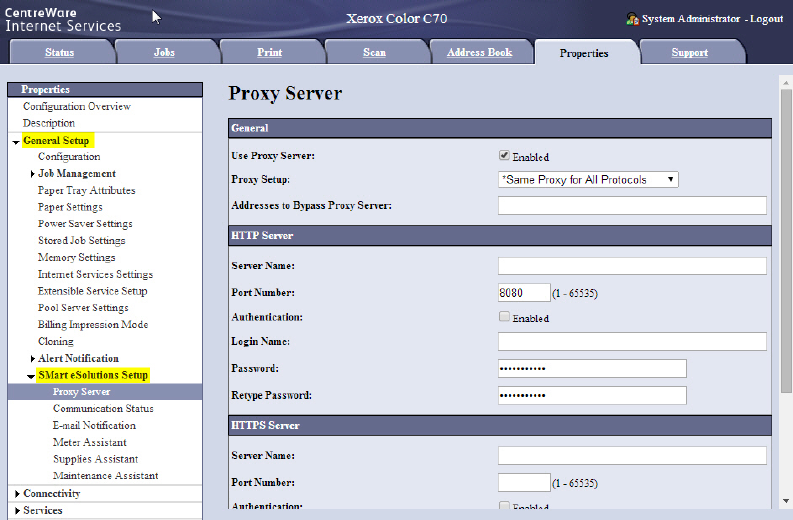
Task: Click the Logout link
Action: [766, 19]
